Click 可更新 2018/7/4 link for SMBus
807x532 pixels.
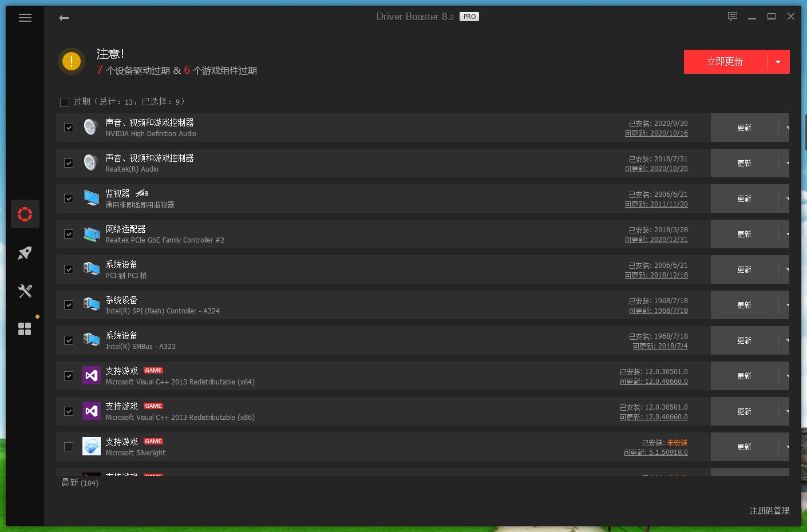(660, 346)
